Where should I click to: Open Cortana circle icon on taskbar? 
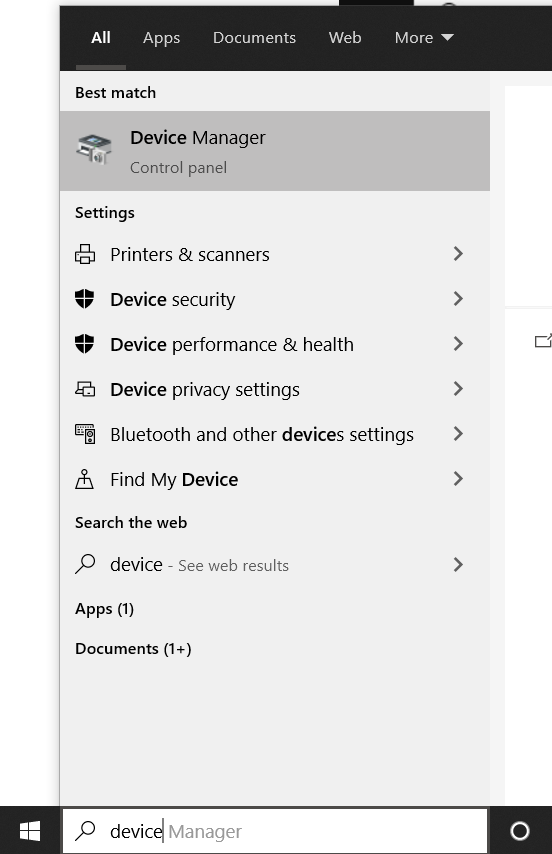520,831
